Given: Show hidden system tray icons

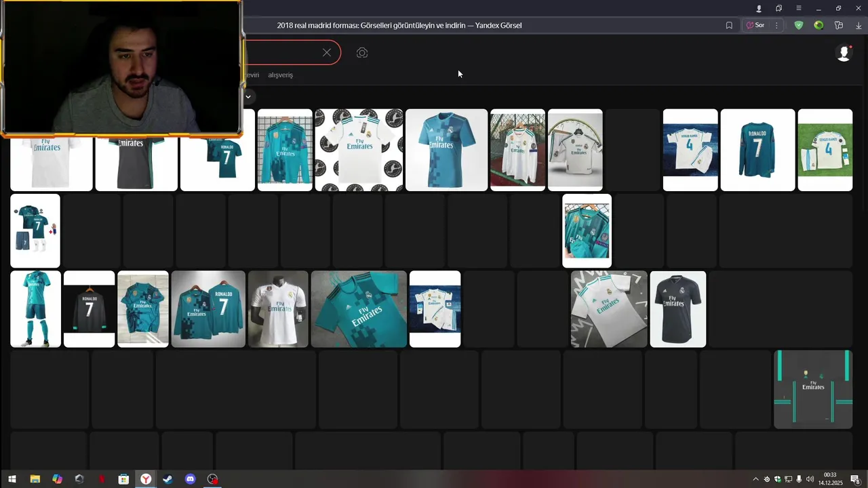Looking at the screenshot, I should tap(755, 479).
